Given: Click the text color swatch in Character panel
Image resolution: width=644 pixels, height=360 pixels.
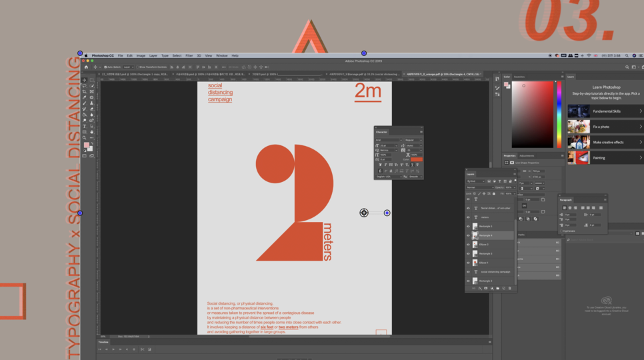Looking at the screenshot, I should (417, 159).
